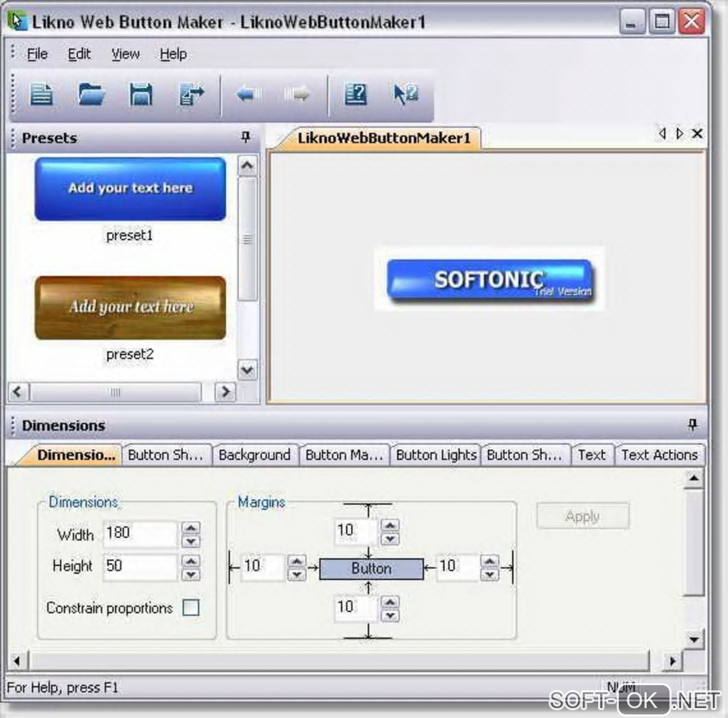Increase Height with up spinner arrow
Viewport: 728px width, 718px height.
click(191, 561)
